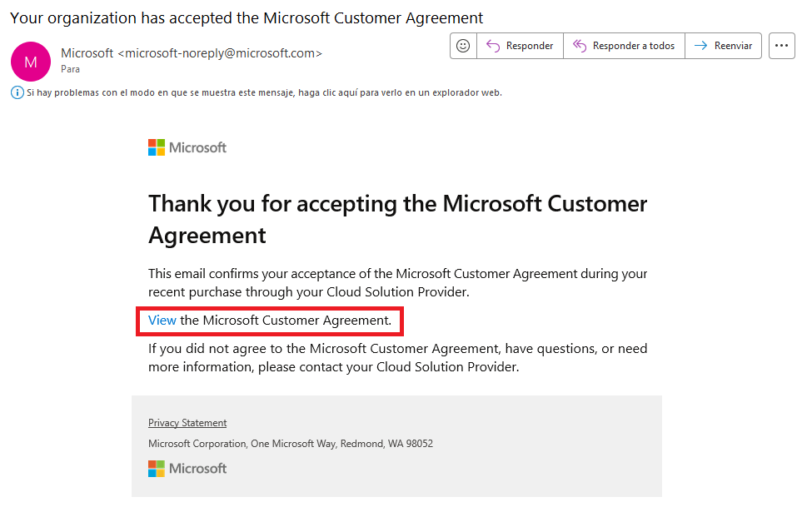Open the more actions ellipsis menu
The width and height of the screenshot is (807, 532).
pos(781,46)
